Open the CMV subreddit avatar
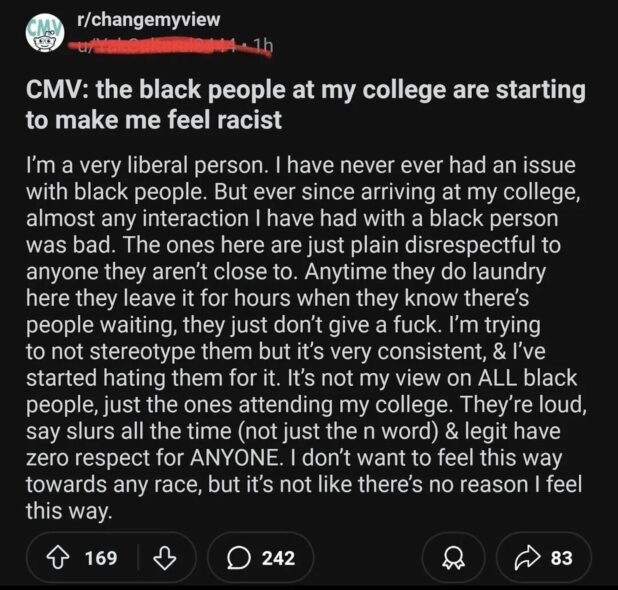 (x=42, y=30)
